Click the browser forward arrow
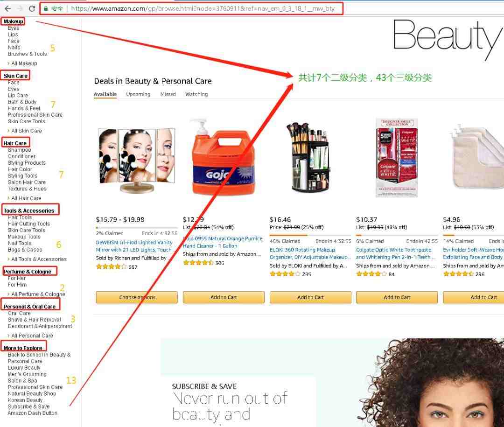The width and height of the screenshot is (504, 427). click(x=20, y=9)
